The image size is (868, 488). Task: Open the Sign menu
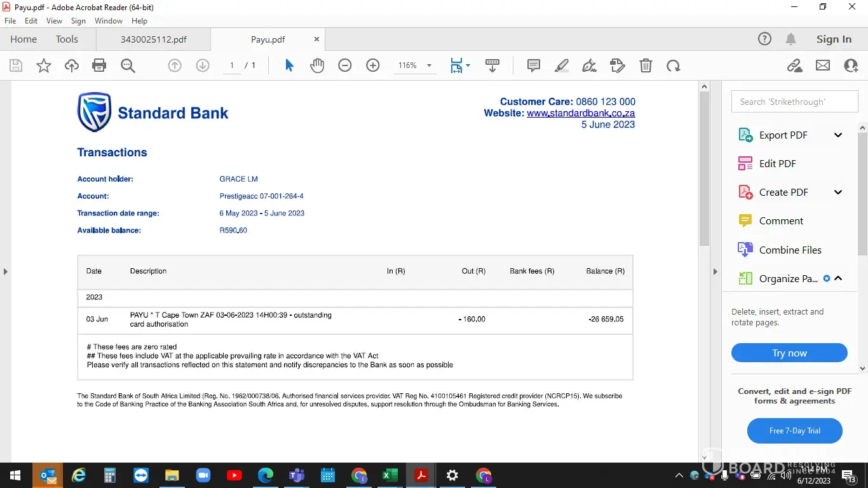(x=78, y=21)
